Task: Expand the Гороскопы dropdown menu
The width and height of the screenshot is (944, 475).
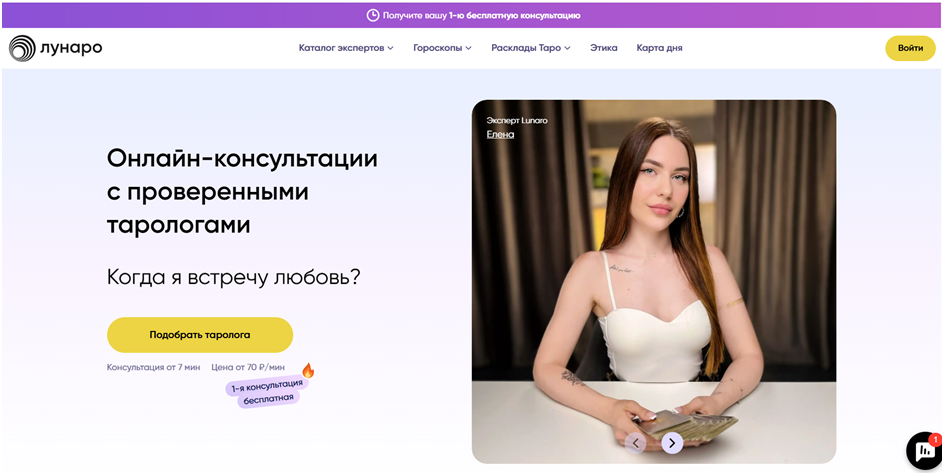Action: tap(442, 48)
